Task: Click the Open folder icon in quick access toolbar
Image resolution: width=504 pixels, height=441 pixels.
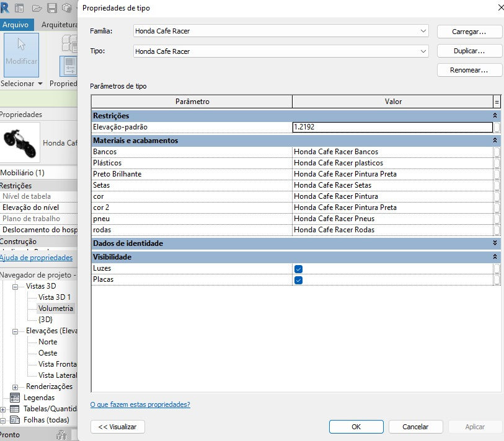Action: pyautogui.click(x=37, y=8)
